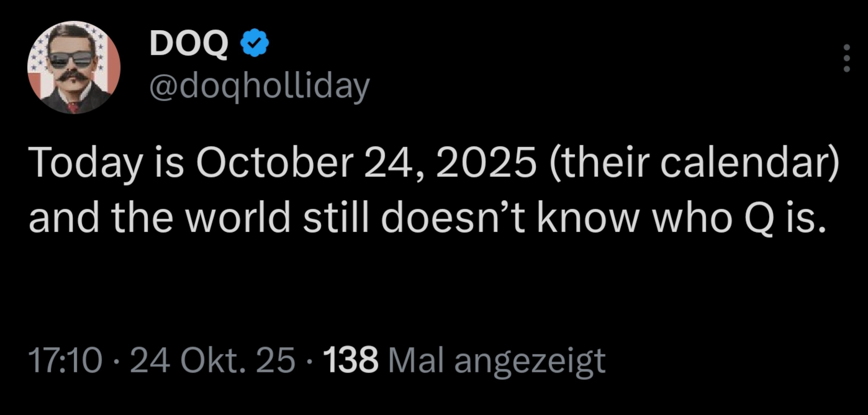Open the @doqholliday handle link
868x415 pixels.
tap(259, 86)
